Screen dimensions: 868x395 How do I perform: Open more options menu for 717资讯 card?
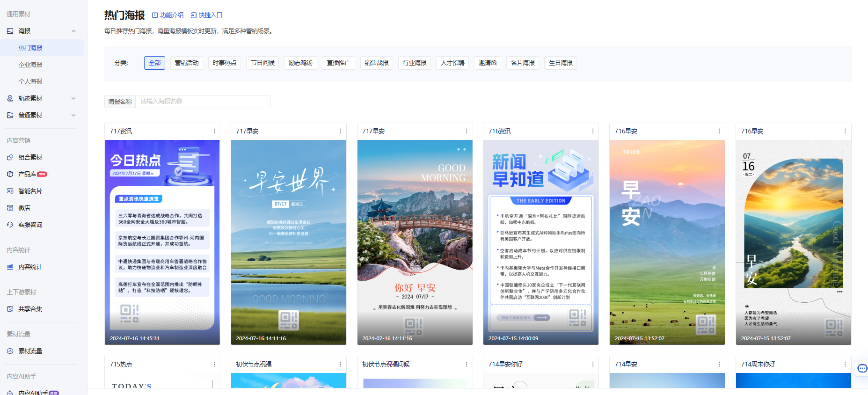click(214, 131)
